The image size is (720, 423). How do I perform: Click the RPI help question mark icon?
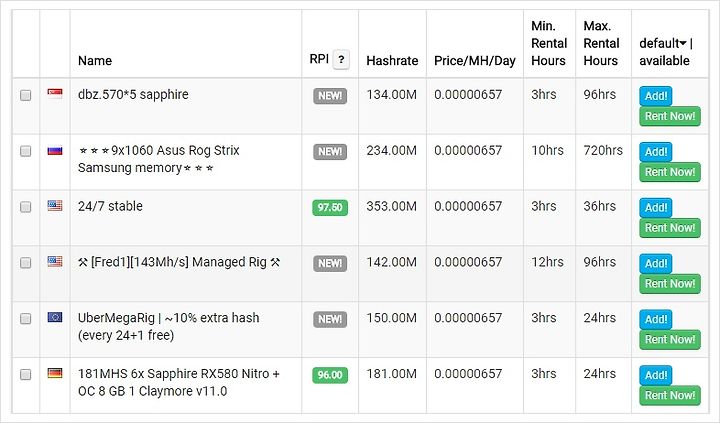pyautogui.click(x=341, y=60)
